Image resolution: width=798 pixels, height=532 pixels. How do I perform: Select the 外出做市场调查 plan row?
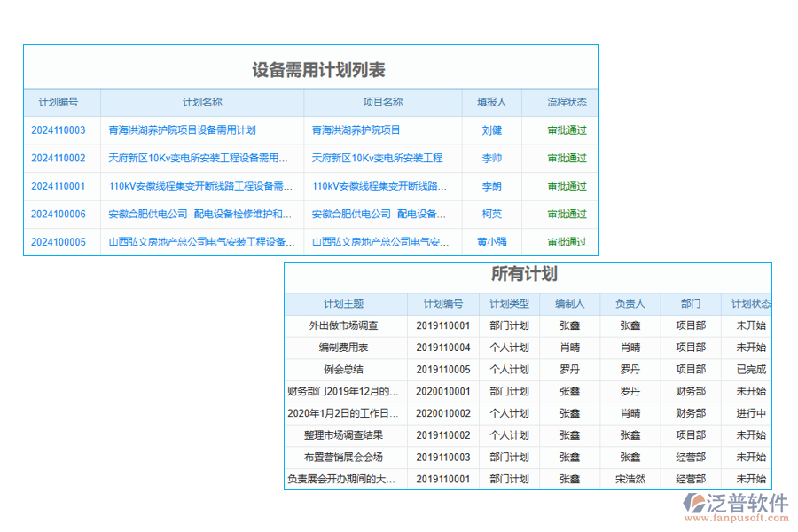tap(344, 325)
